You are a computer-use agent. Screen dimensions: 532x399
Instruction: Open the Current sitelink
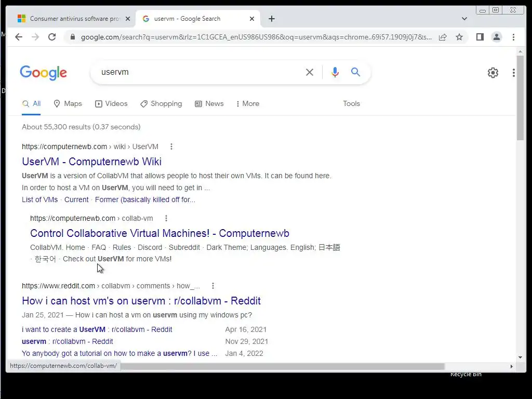click(x=76, y=199)
